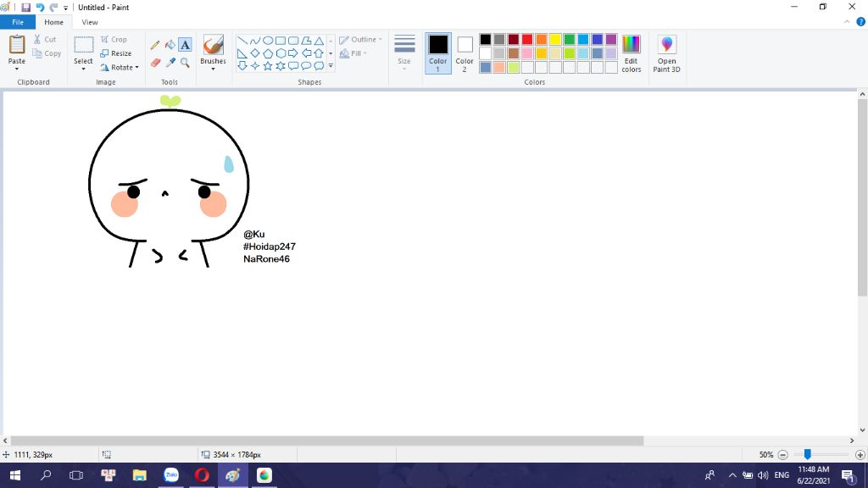
Task: Open the Shape Outline dropdown
Action: [x=360, y=40]
